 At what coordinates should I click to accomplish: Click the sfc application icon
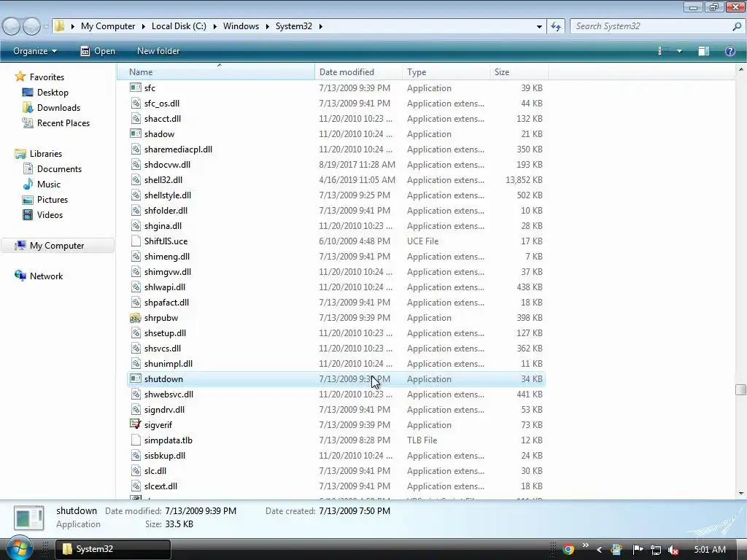click(136, 87)
